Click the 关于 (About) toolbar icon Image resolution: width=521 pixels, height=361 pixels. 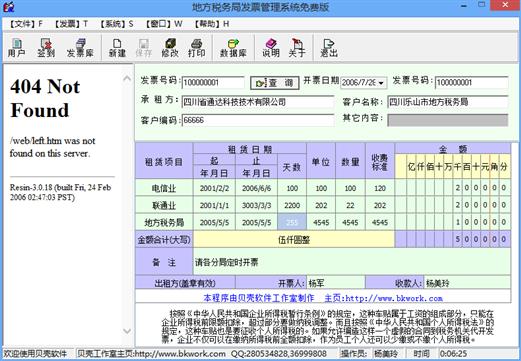(297, 48)
